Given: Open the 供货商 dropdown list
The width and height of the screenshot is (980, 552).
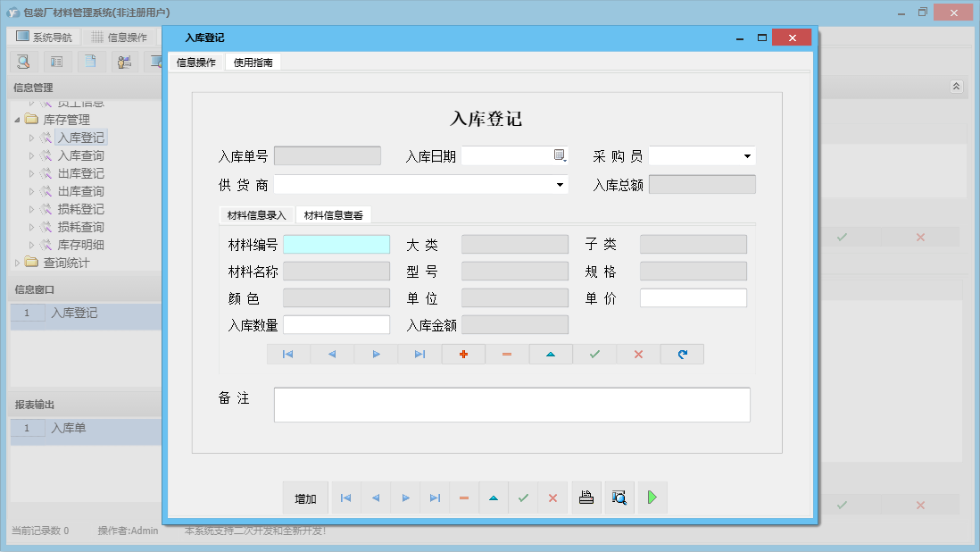Looking at the screenshot, I should (561, 184).
